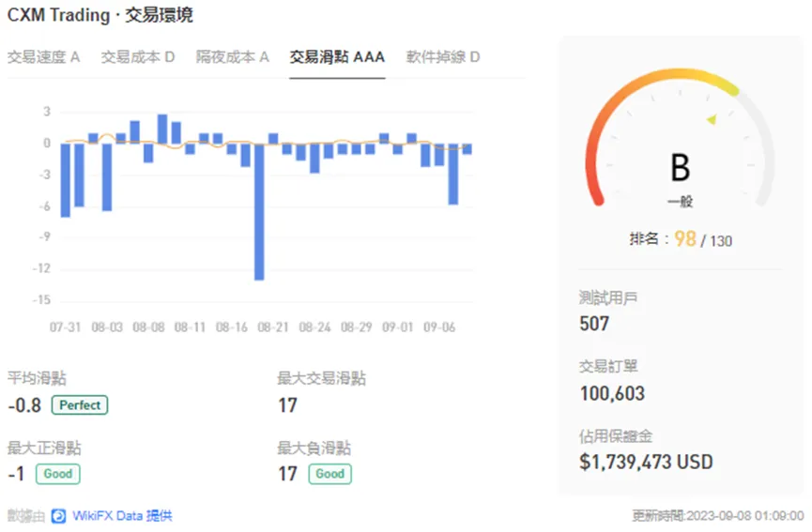Click the Good badge beside 最大正滑點 value

click(58, 474)
